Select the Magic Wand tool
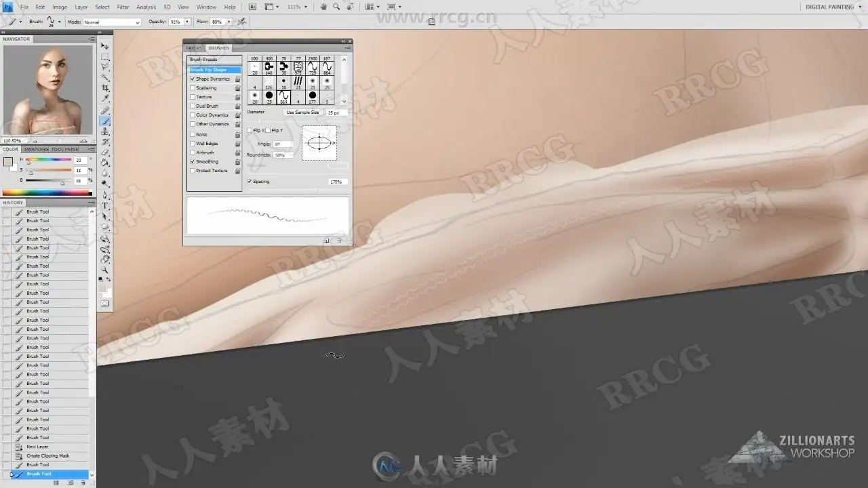This screenshot has width=868, height=488. point(105,77)
